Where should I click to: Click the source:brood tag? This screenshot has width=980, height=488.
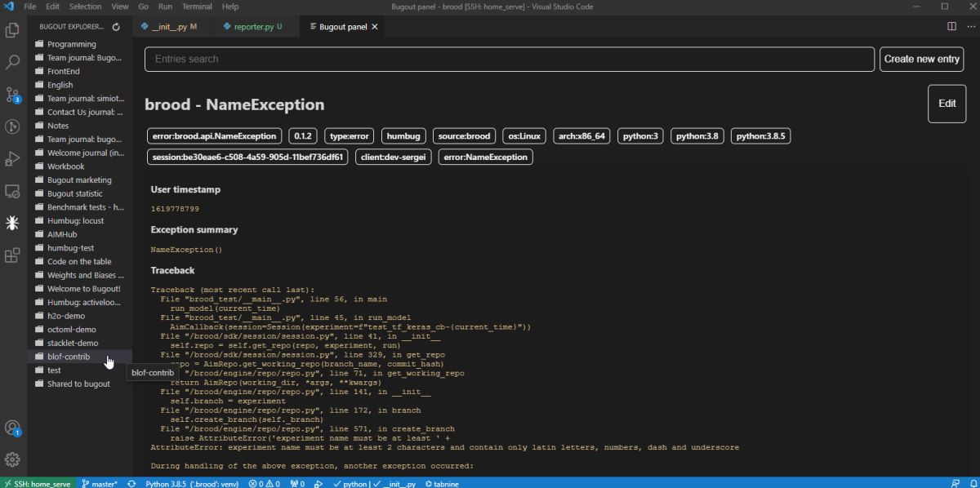(463, 136)
